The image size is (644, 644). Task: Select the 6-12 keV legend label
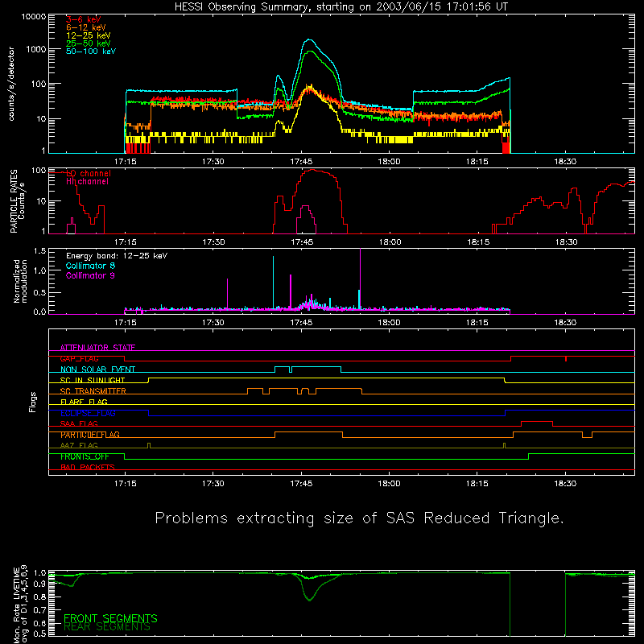[86, 27]
